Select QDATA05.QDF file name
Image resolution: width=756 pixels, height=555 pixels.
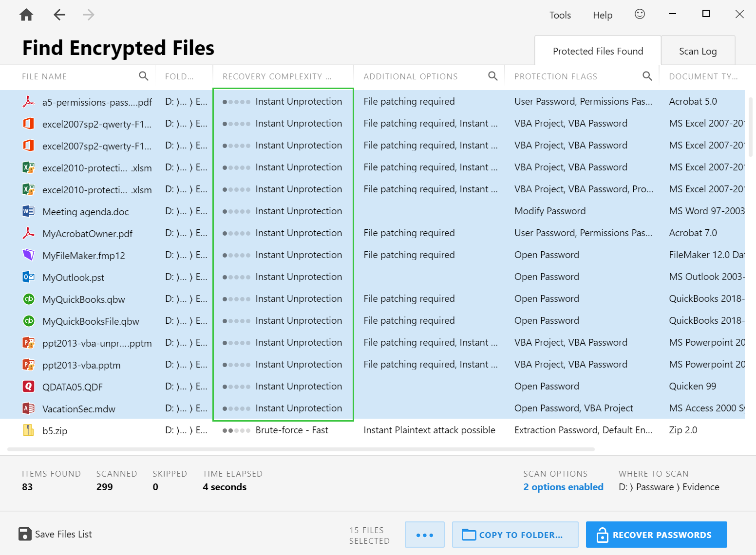click(73, 387)
